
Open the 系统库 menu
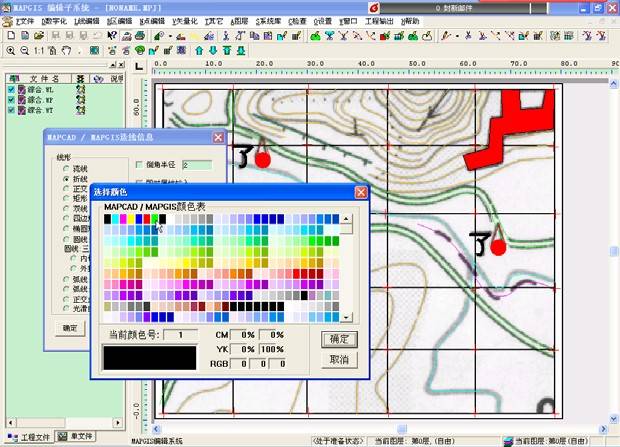pos(268,21)
